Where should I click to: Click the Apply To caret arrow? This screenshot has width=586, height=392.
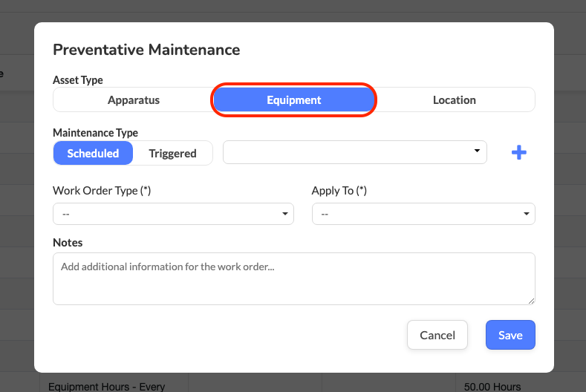tap(527, 214)
